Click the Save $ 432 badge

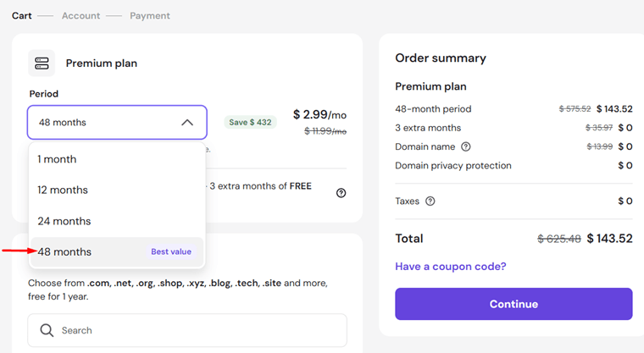(250, 122)
